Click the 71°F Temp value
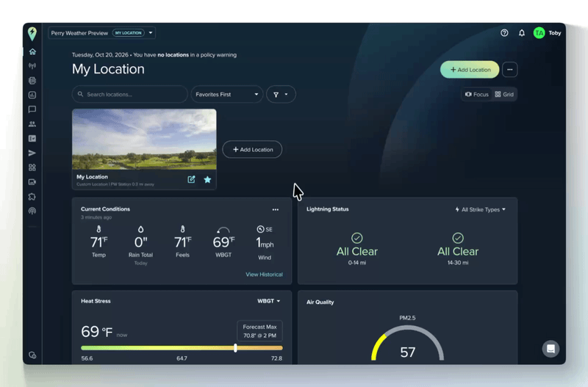Image resolution: width=588 pixels, height=387 pixels. tap(98, 242)
